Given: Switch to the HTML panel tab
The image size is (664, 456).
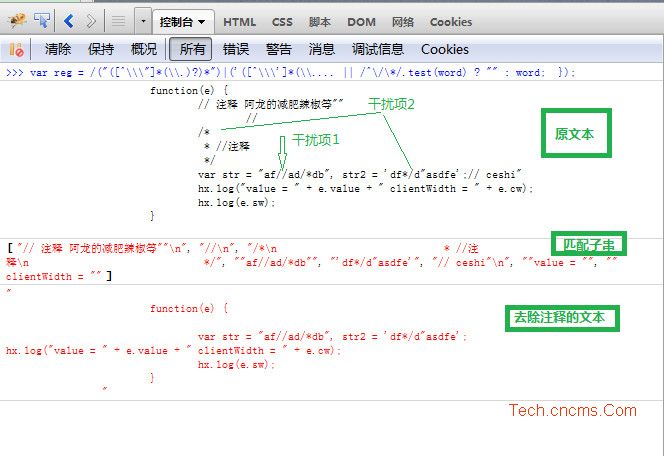Looking at the screenshot, I should point(240,21).
